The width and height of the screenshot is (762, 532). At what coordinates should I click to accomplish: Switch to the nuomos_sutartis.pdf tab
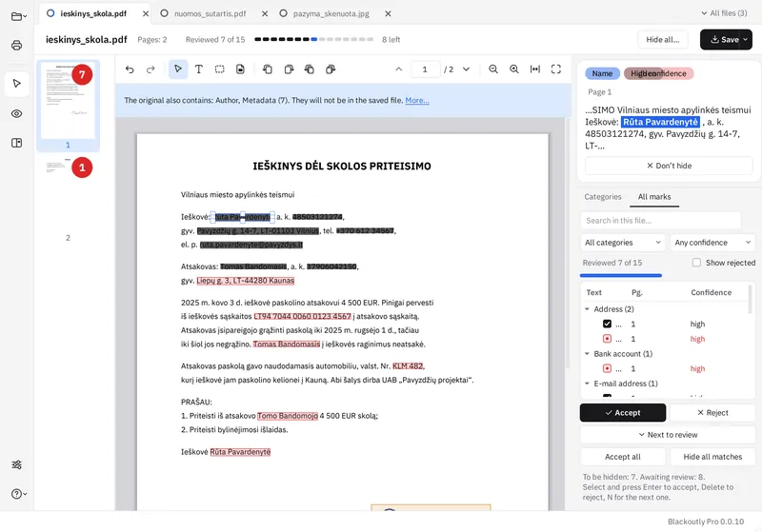tap(210, 13)
